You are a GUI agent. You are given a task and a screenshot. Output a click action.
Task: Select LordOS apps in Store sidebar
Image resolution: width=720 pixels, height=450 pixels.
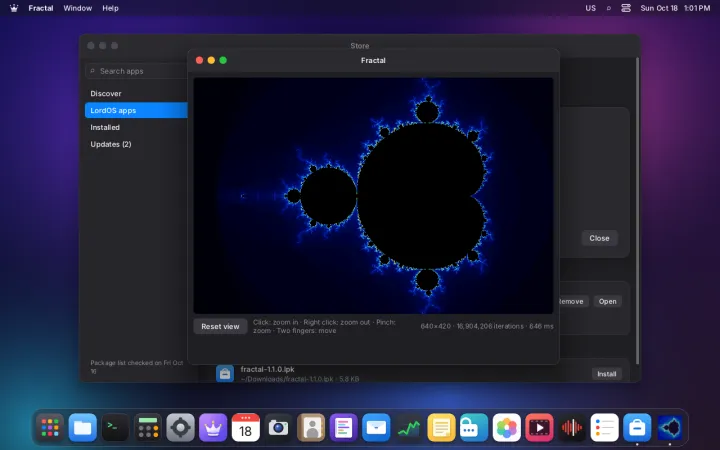[136, 110]
